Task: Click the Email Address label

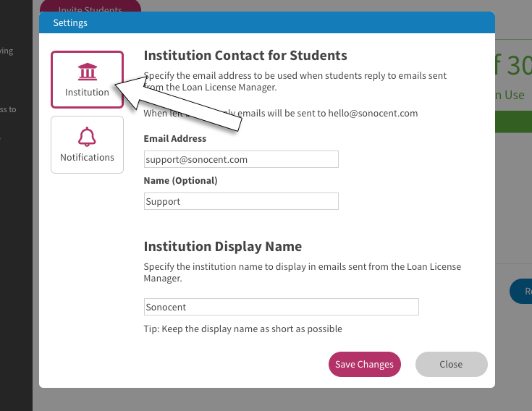Action: (x=174, y=139)
